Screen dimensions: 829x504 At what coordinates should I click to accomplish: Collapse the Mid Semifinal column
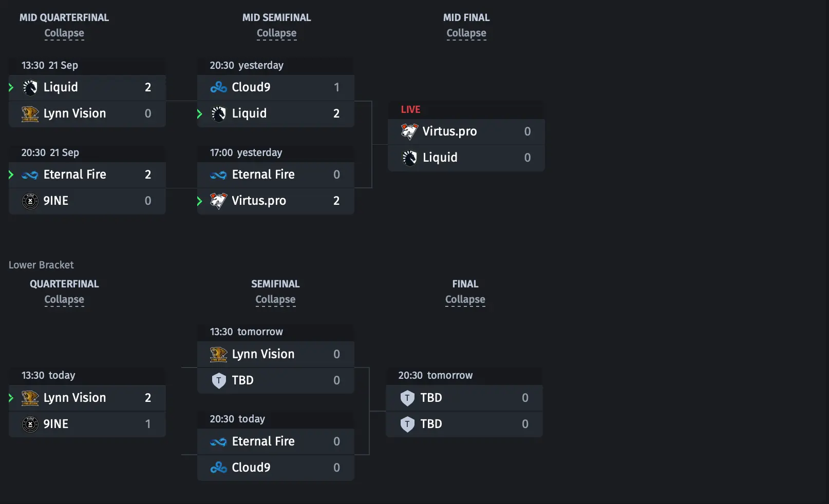[276, 33]
